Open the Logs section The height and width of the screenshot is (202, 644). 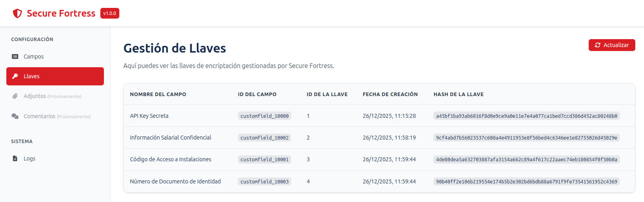(29, 159)
